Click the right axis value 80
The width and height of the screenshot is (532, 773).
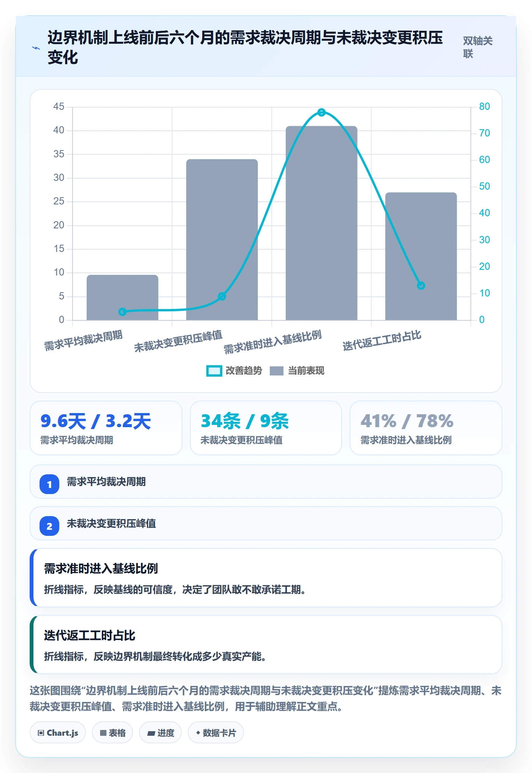(x=484, y=106)
